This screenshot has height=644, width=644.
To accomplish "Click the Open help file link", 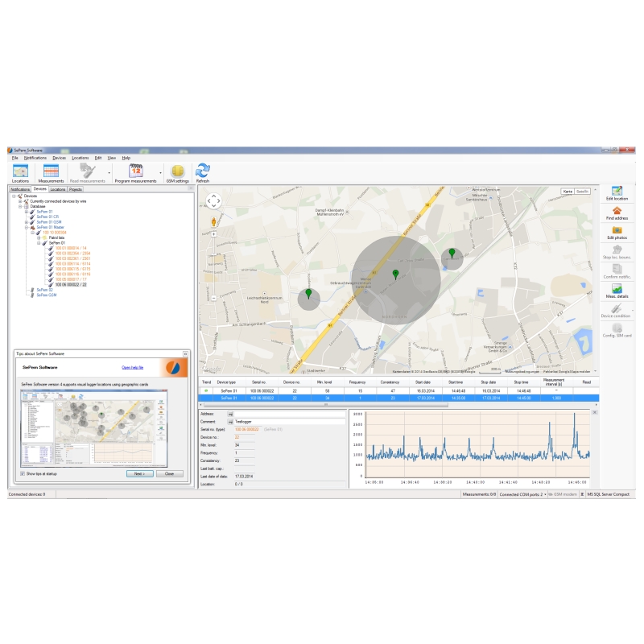I will (x=133, y=368).
